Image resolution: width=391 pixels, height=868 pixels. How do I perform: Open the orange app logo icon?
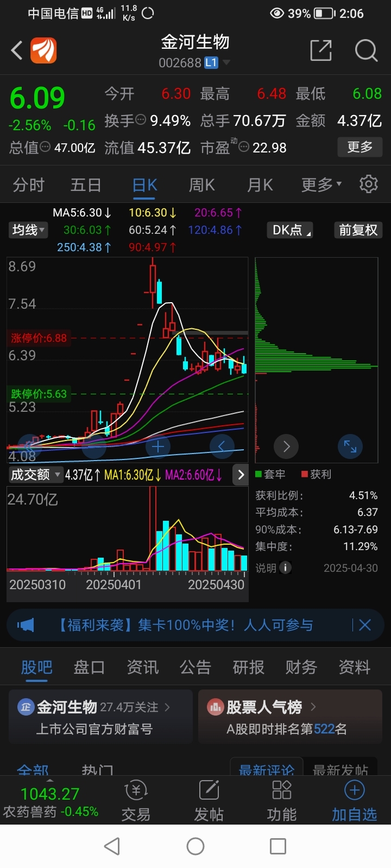click(x=43, y=51)
